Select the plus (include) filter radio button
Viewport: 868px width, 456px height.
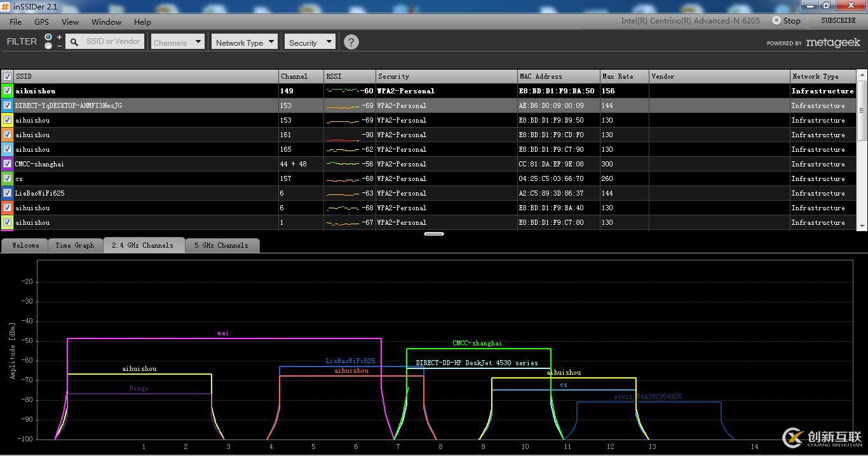tap(48, 37)
